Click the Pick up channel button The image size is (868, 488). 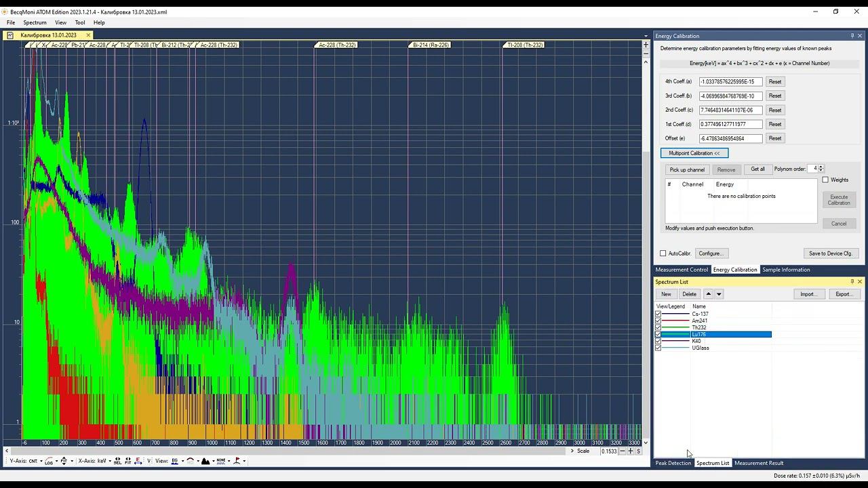[x=687, y=169]
